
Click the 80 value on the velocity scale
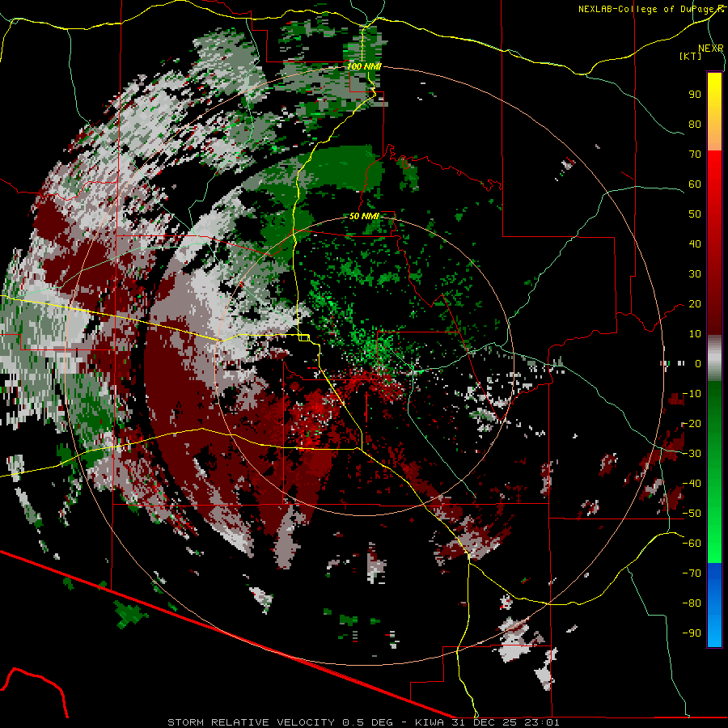[x=695, y=124]
